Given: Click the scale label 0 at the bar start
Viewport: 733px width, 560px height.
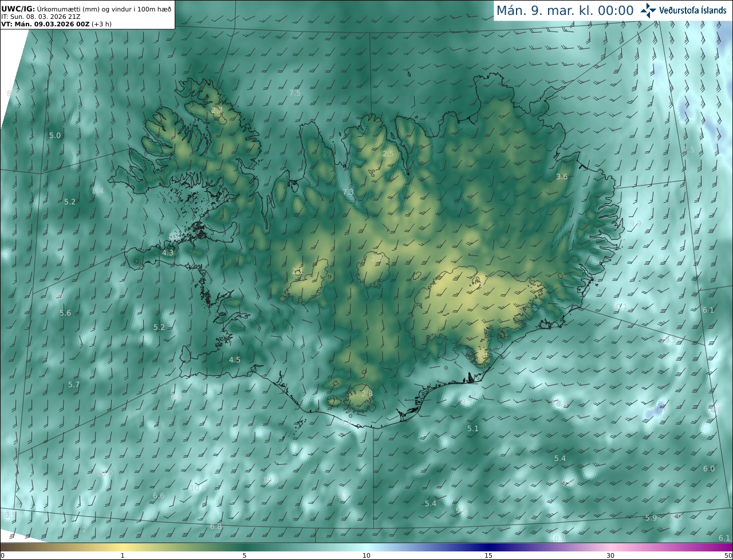Looking at the screenshot, I should pyautogui.click(x=2, y=556).
